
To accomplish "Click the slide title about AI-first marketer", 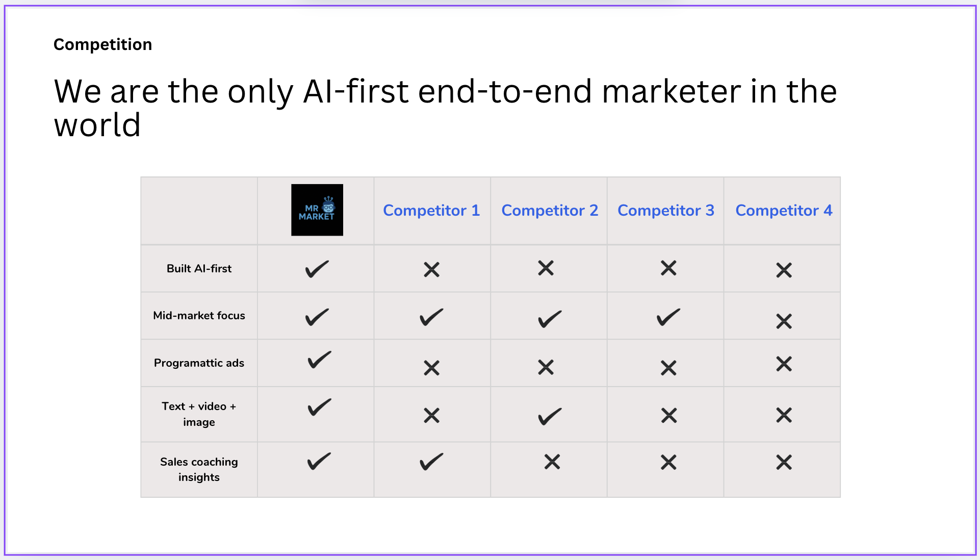I will click(445, 108).
